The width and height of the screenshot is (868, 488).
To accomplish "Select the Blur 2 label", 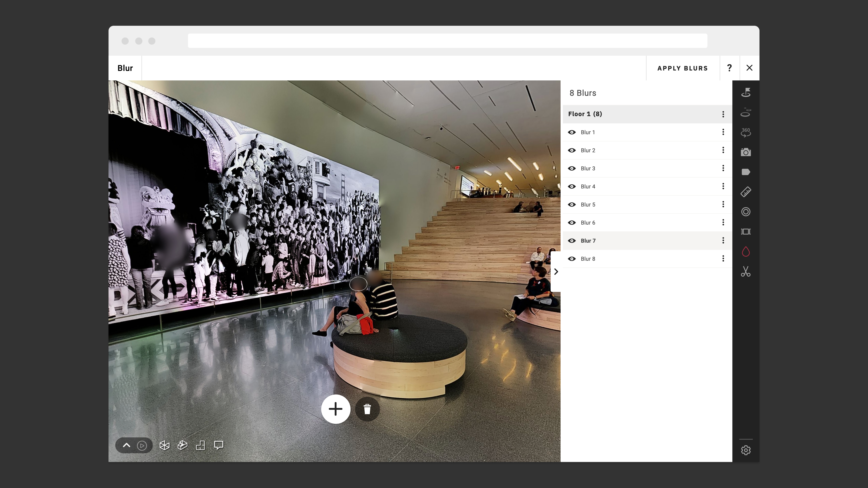I will click(588, 150).
